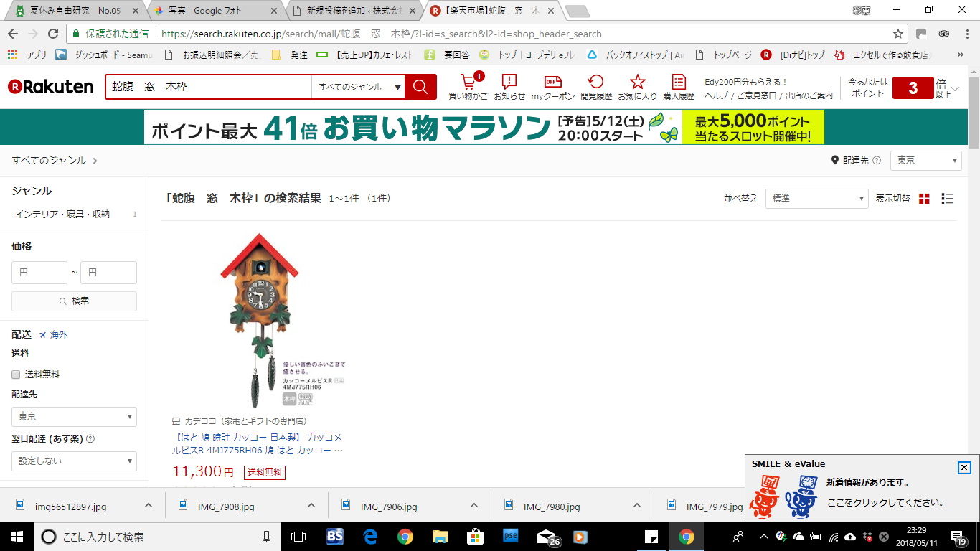The width and height of the screenshot is (980, 551).
Task: Open Windows Start menu
Action: click(x=17, y=537)
